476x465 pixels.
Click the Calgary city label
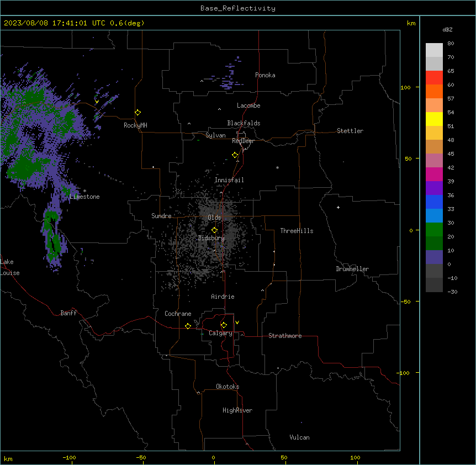coord(220,333)
